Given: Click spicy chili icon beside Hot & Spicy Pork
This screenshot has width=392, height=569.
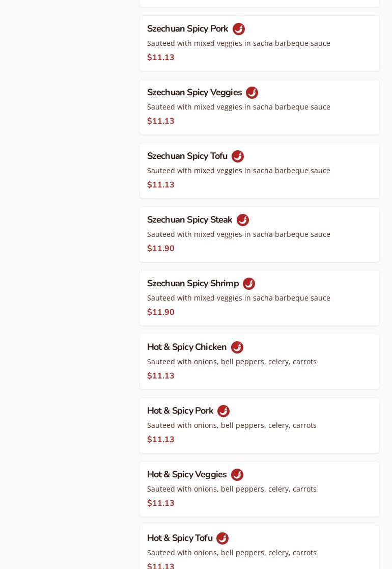Looking at the screenshot, I should click(223, 411).
